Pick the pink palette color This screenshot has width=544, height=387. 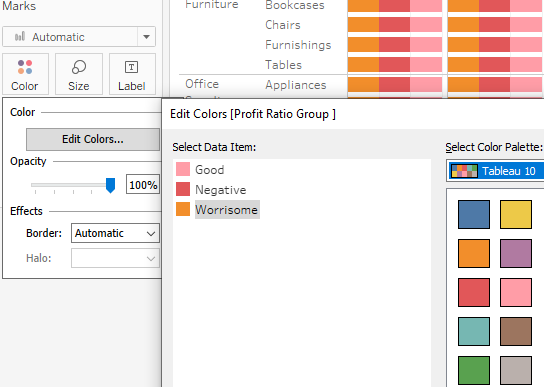coord(516,292)
